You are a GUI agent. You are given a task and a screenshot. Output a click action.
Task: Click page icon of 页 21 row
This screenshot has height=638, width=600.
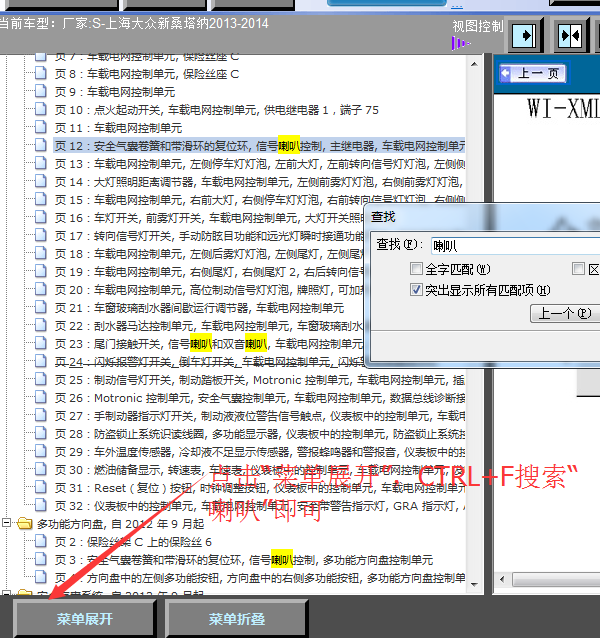click(x=40, y=307)
